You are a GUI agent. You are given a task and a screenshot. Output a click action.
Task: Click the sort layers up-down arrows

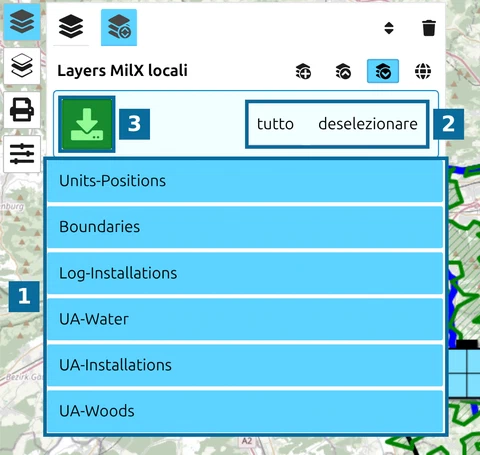[389, 28]
